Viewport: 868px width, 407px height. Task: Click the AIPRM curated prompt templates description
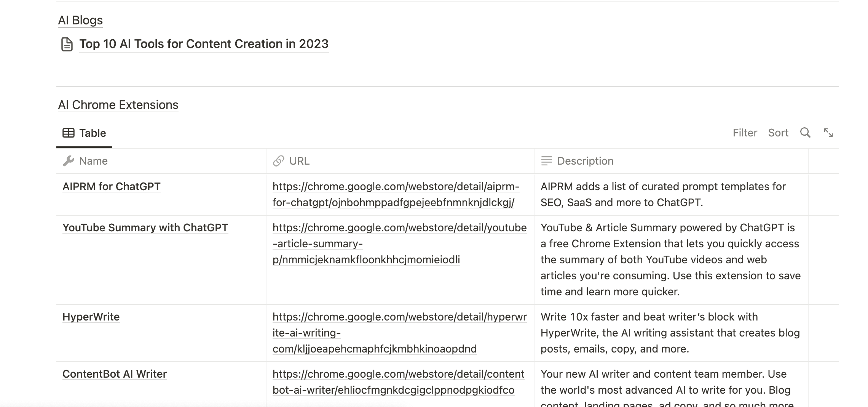point(663,194)
